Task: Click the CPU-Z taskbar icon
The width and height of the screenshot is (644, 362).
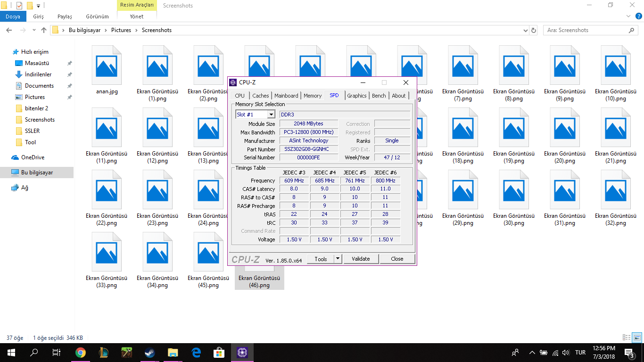Action: point(242,353)
